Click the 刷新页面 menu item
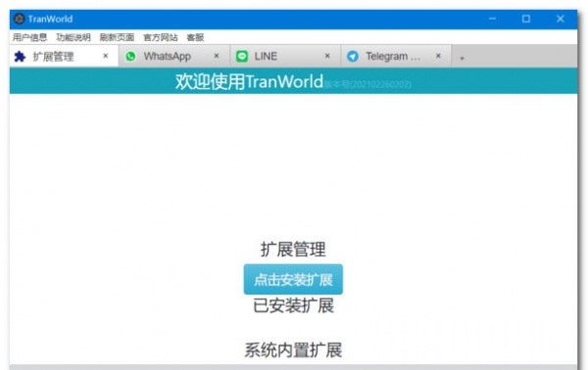 [117, 37]
